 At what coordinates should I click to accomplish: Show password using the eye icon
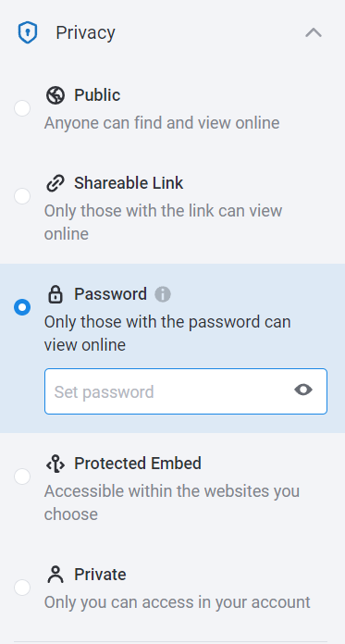point(303,390)
